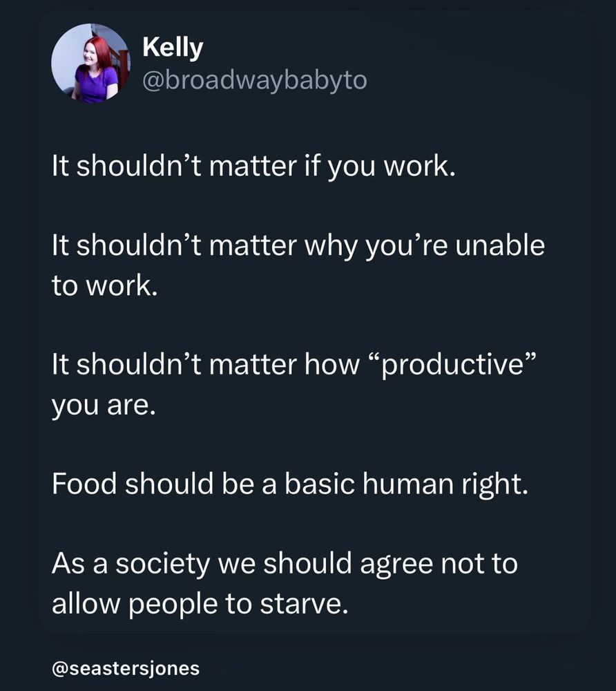
Task: Select the line "allow people to starve."
Action: pyautogui.click(x=200, y=604)
